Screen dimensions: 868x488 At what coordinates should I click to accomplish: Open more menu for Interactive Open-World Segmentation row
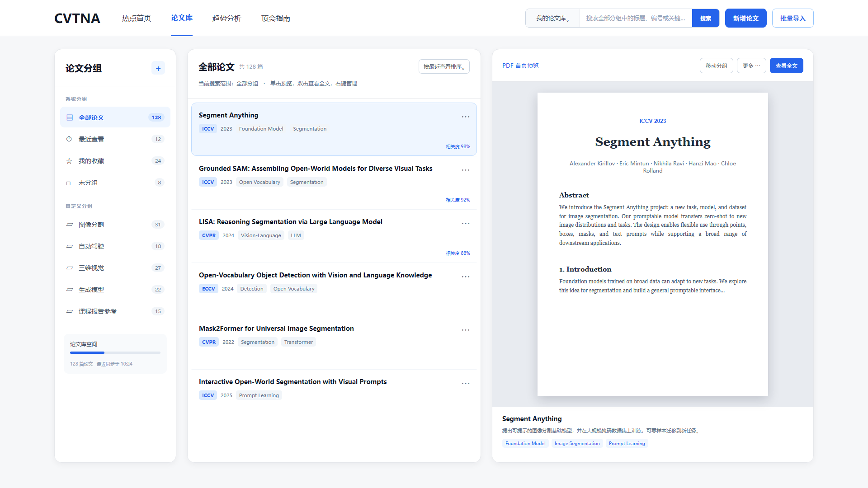[x=466, y=383]
